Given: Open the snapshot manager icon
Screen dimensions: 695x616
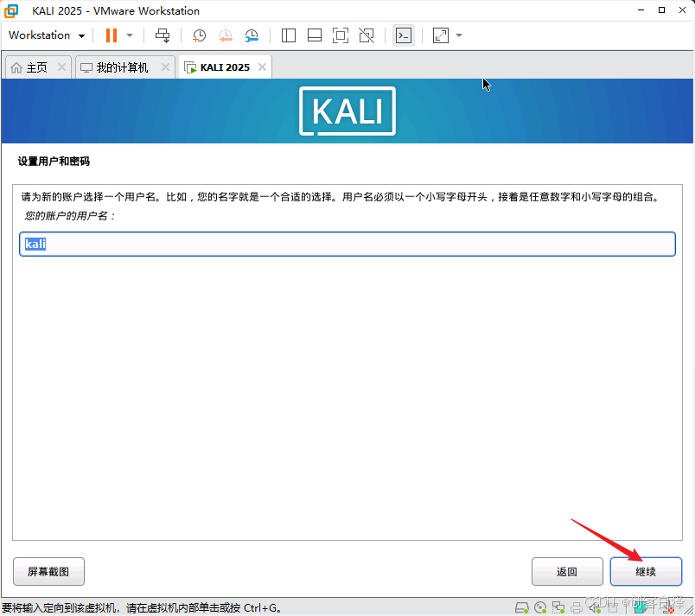Looking at the screenshot, I should (252, 35).
